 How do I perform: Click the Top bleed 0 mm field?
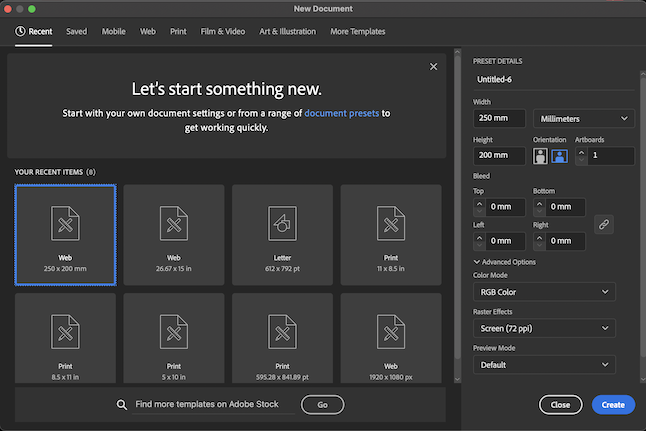tap(506, 207)
